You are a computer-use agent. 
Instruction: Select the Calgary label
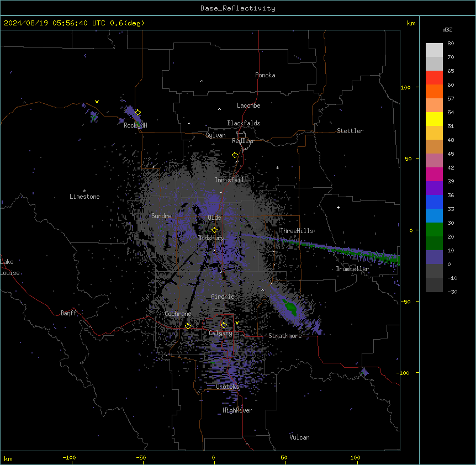coord(221,333)
